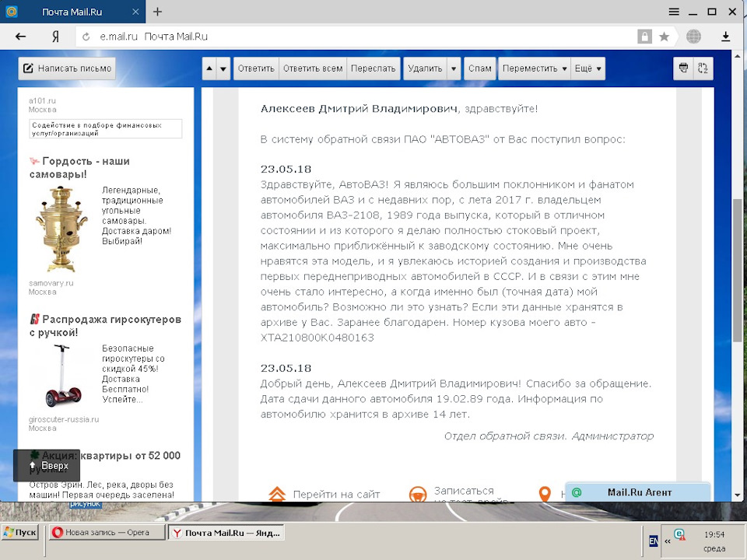Screen dimensions: 747x560
Task: Open the Переместить dropdown
Action: coord(535,68)
